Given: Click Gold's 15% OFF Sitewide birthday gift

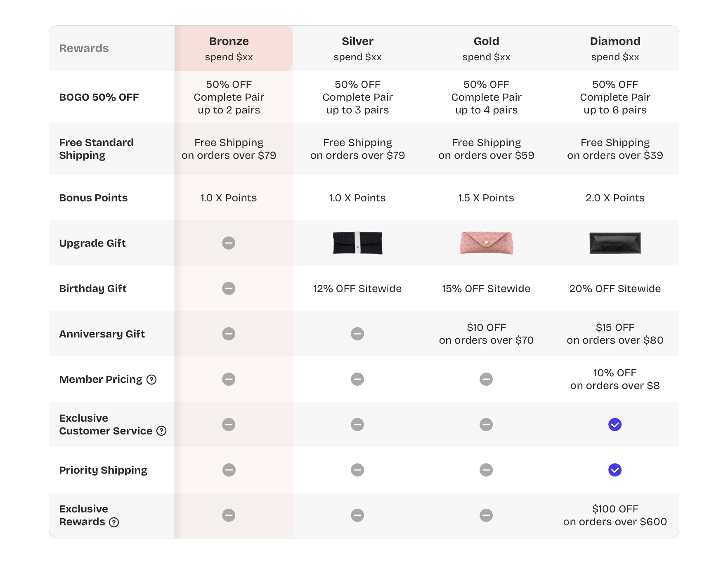Looking at the screenshot, I should [486, 288].
